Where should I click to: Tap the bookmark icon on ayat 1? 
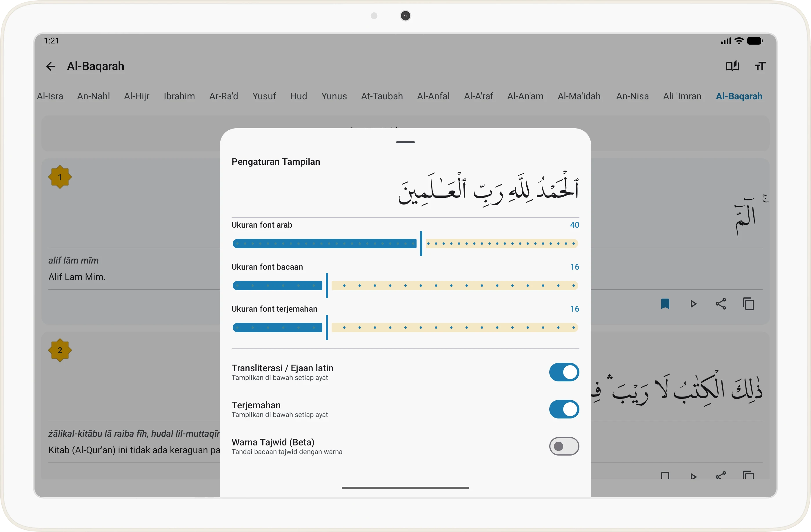[665, 304]
